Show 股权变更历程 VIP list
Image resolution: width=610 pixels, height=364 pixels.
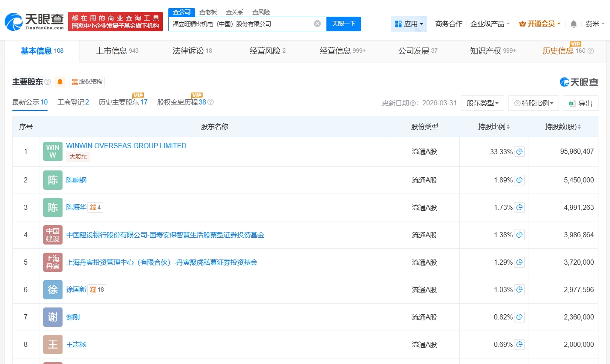182,102
